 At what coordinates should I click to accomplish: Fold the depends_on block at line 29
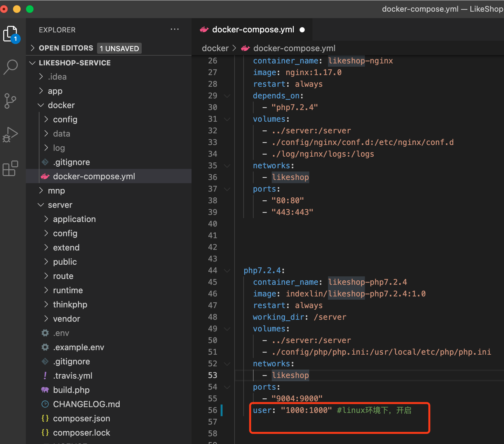[x=227, y=96]
